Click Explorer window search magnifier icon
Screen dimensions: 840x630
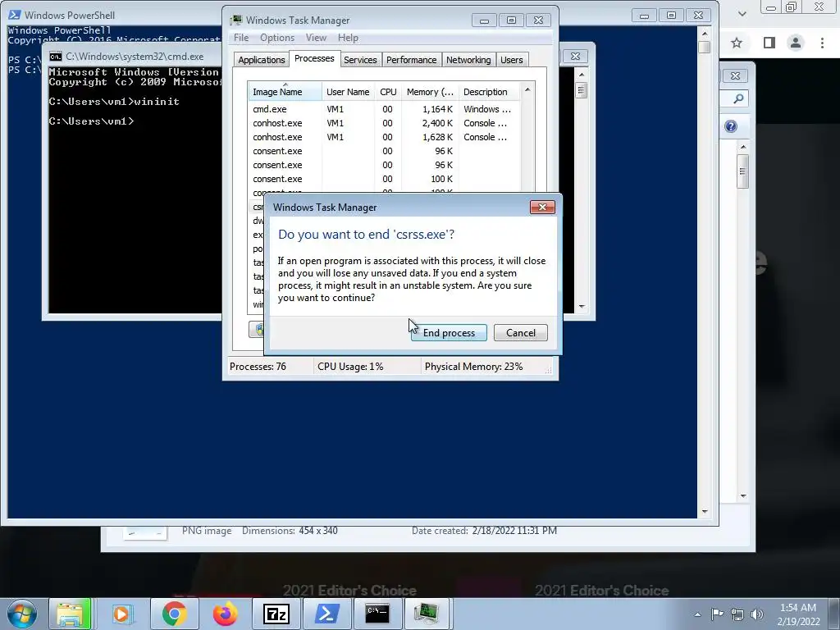(x=738, y=98)
